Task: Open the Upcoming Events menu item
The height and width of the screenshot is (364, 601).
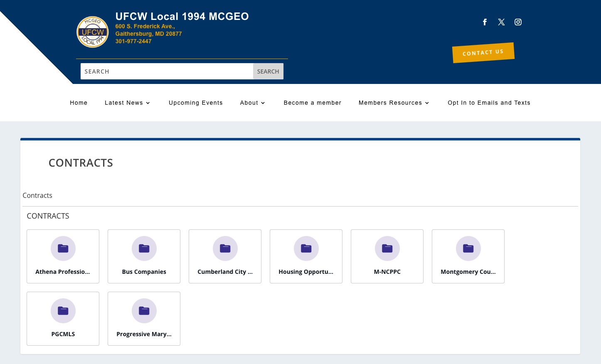Action: (196, 103)
